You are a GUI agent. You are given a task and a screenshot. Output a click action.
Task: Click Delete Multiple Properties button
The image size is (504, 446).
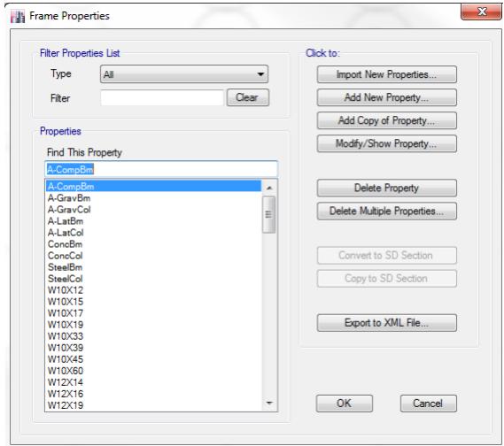click(x=387, y=211)
